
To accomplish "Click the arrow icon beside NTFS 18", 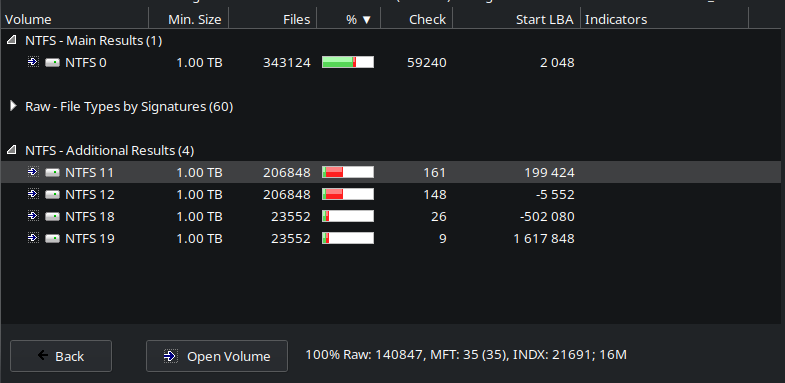I will [33, 216].
